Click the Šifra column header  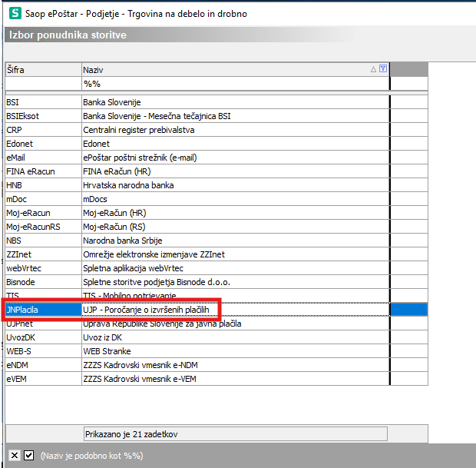(44, 70)
